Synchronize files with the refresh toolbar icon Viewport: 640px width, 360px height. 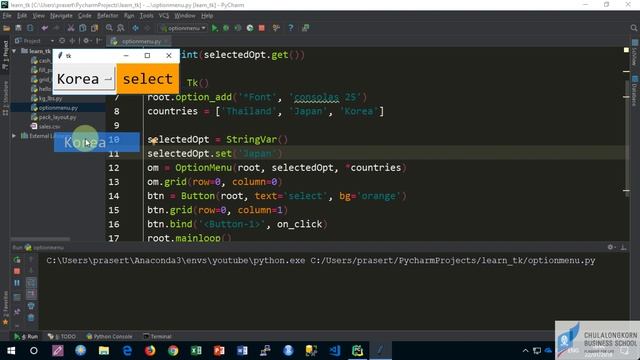30,28
